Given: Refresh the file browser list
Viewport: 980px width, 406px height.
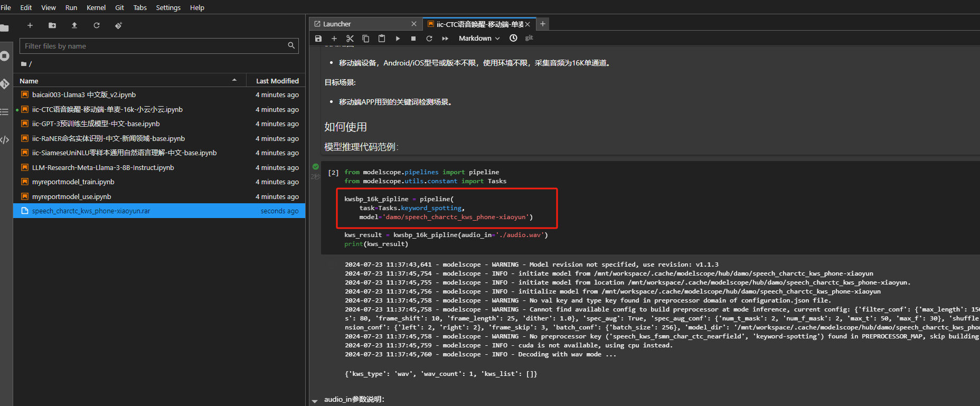Looking at the screenshot, I should pyautogui.click(x=97, y=25).
